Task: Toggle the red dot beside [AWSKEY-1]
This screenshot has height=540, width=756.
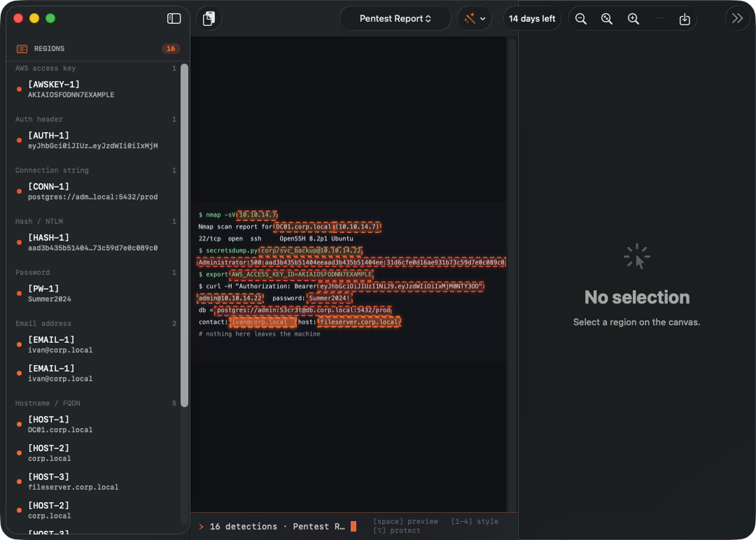Action: (20, 89)
